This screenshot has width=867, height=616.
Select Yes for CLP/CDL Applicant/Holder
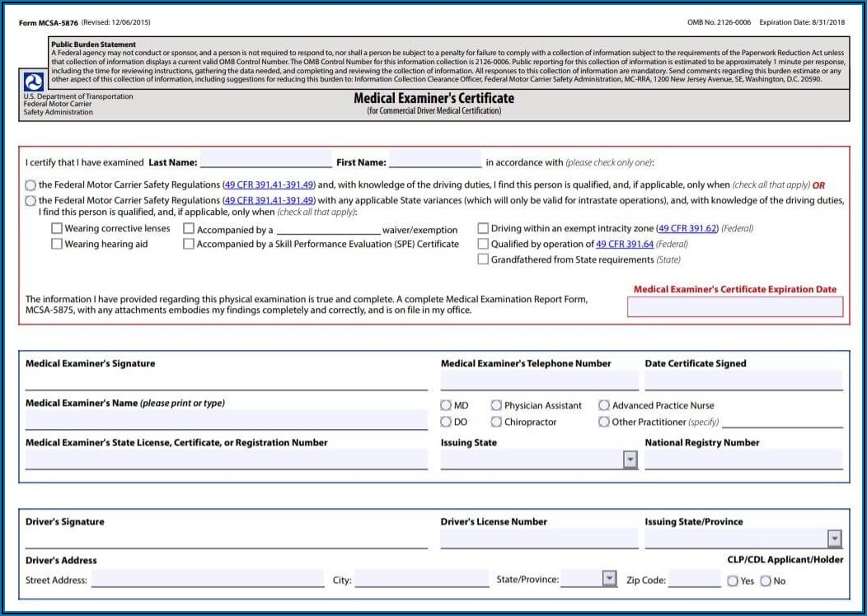pyautogui.click(x=733, y=581)
